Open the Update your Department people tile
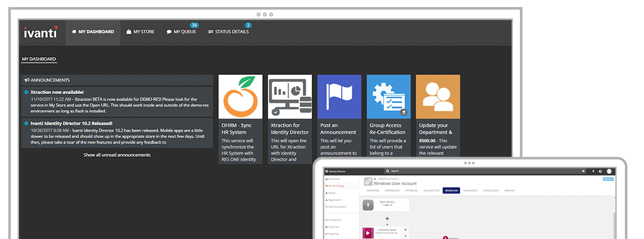Viewport: 644px width, 239px height. pos(438,97)
